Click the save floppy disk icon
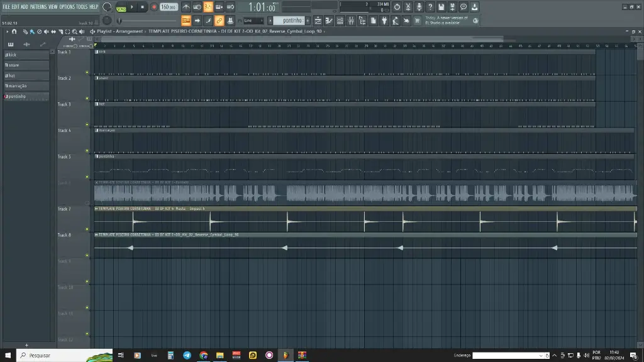The image size is (644, 362). point(441,7)
